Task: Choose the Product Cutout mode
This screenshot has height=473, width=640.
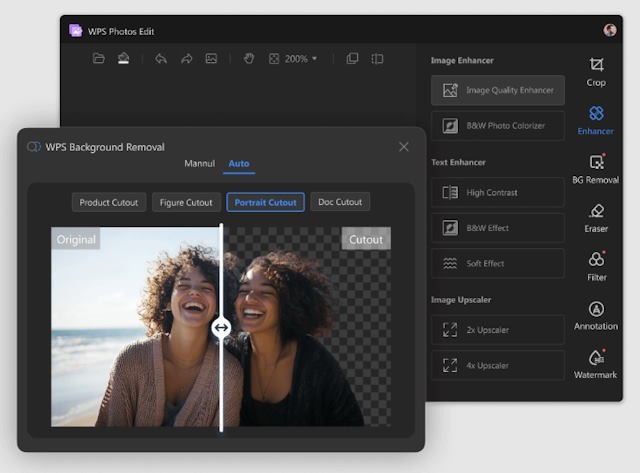Action: (109, 202)
